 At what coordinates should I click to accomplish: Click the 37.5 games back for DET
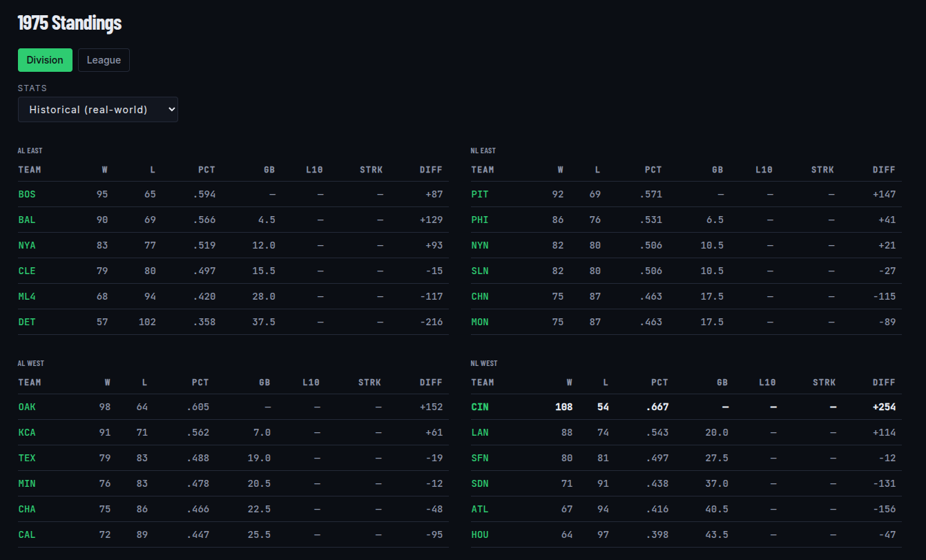pyautogui.click(x=264, y=322)
